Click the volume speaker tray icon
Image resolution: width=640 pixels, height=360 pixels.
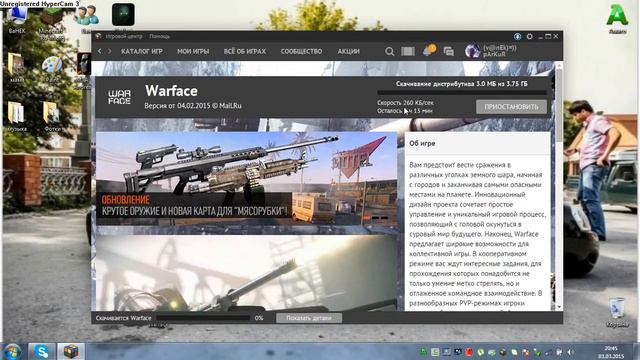tap(571, 352)
